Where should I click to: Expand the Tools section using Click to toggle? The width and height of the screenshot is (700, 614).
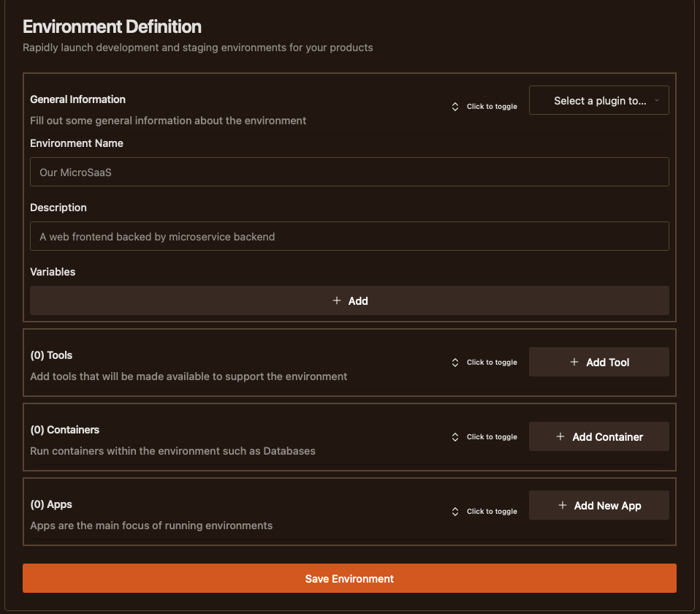[491, 362]
